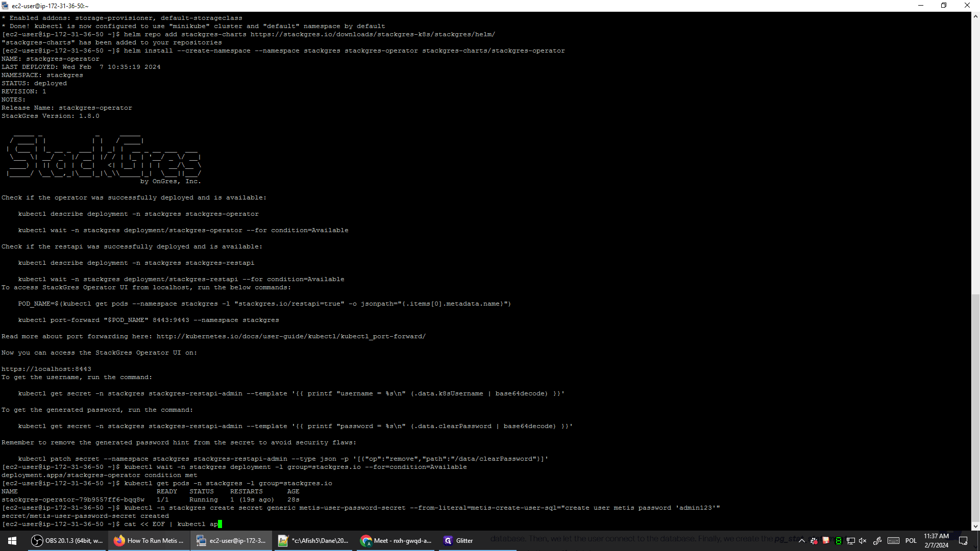Select the ec2-user PuTTY taskbar button
Viewport: 980px width, 551px height.
(231, 541)
